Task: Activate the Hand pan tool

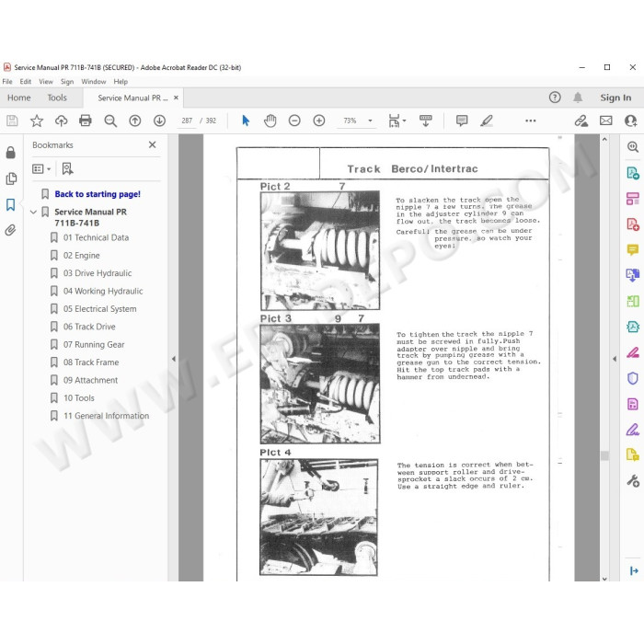Action: [x=270, y=121]
